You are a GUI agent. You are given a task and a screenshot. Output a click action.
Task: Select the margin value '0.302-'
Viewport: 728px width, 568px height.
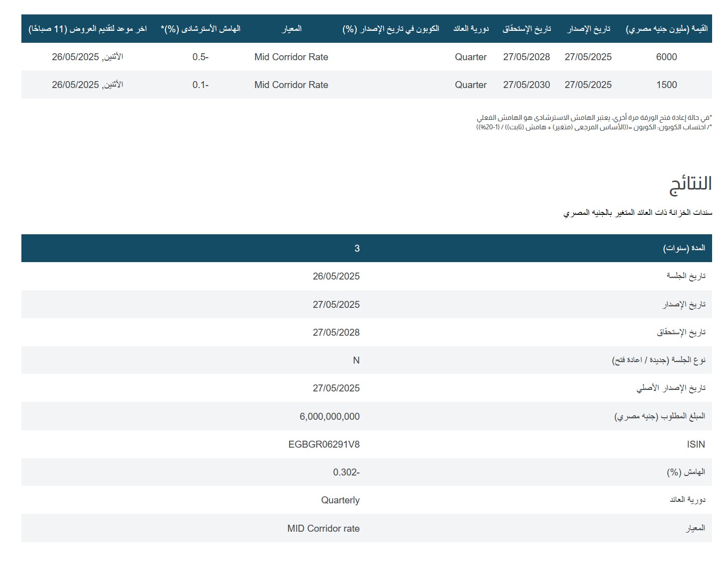(x=346, y=472)
